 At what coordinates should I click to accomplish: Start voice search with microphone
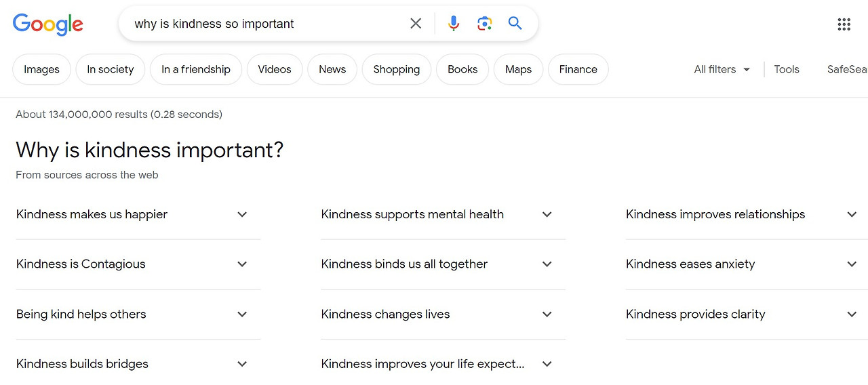[454, 24]
